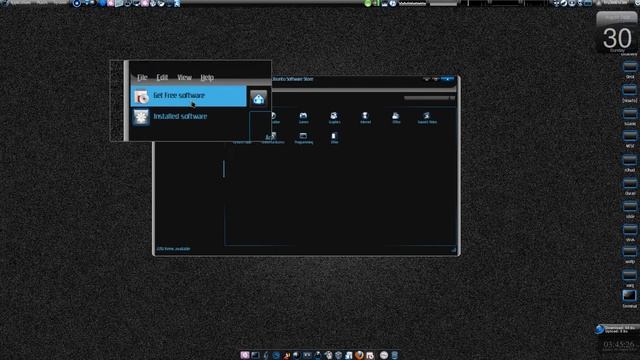Click the home navigation icon
640x360 pixels.
[x=258, y=98]
